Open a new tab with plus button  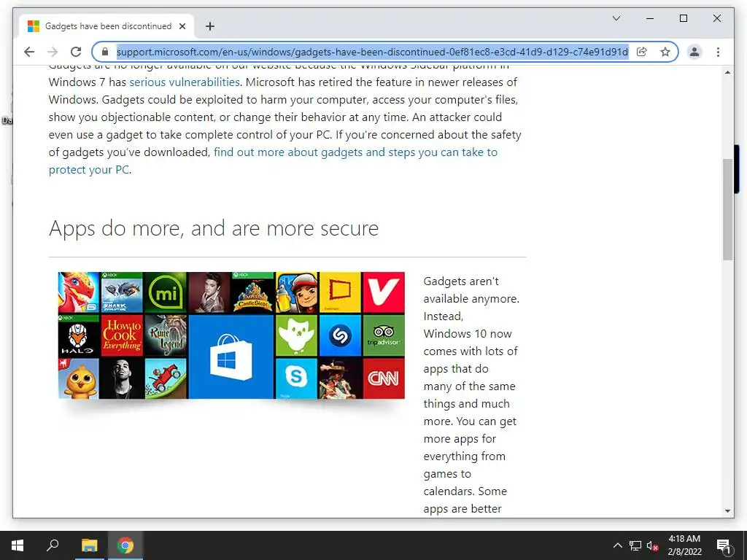click(209, 26)
